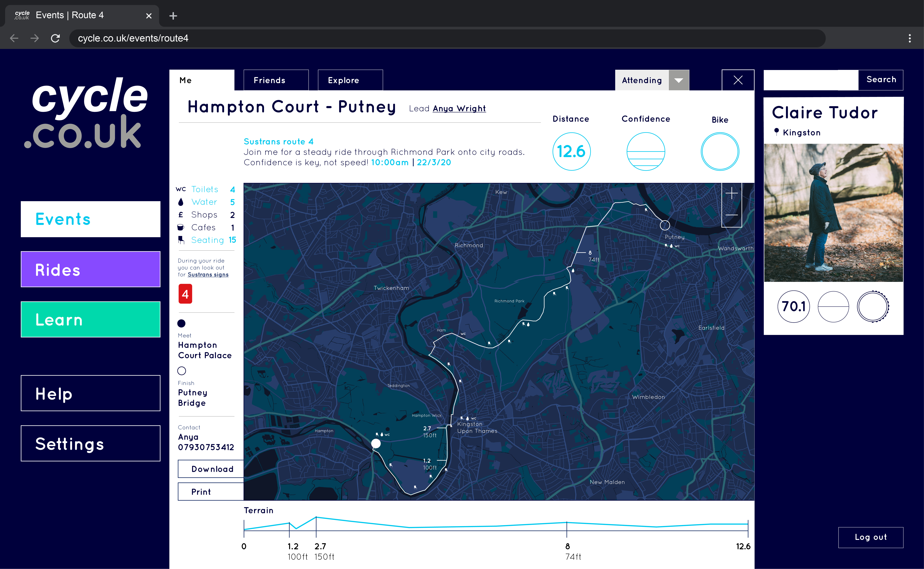Image resolution: width=924 pixels, height=569 pixels.
Task: Click the WC toilets icon in legend
Action: [181, 189]
